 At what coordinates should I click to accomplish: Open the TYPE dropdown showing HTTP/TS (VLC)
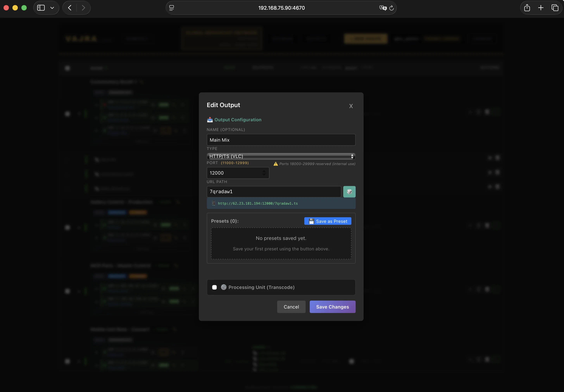coord(281,156)
